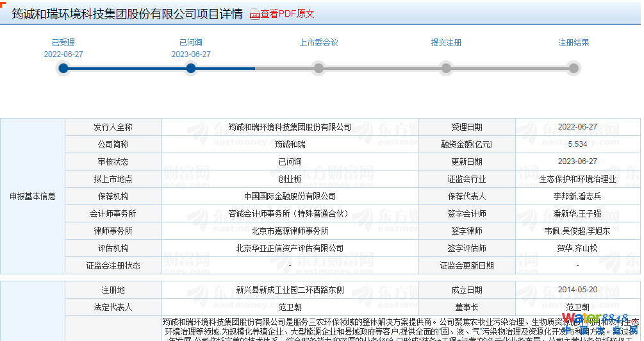The image size is (644, 341).
Task: Open the 查看PDF原文 link
Action: [x=287, y=14]
